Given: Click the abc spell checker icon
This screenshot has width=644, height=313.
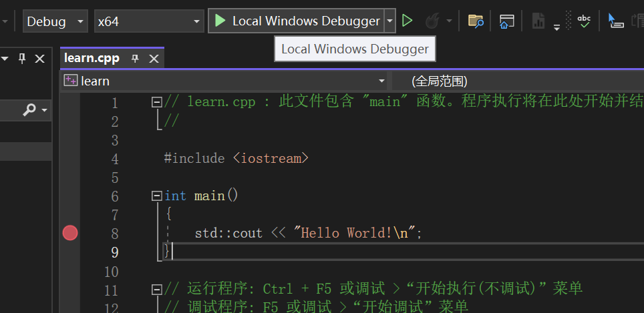Looking at the screenshot, I should coord(584,21).
